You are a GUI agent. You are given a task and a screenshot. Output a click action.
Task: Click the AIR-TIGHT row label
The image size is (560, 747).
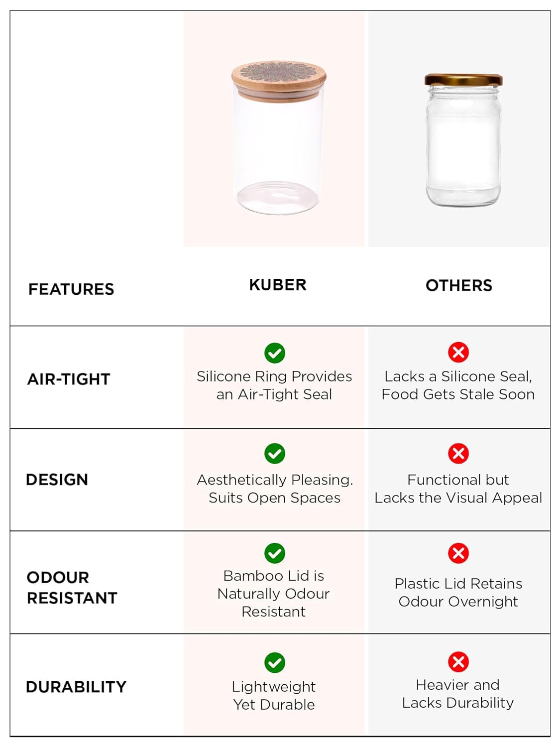(69, 379)
